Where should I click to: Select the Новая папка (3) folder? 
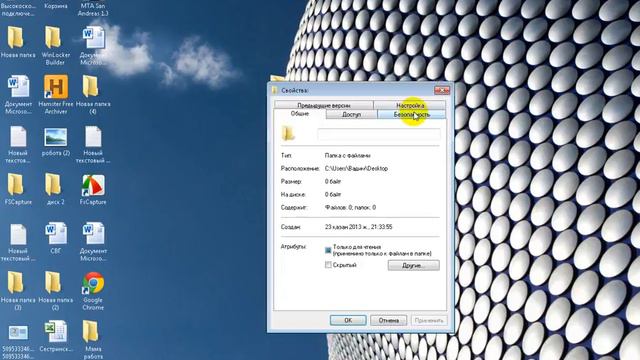click(16, 282)
